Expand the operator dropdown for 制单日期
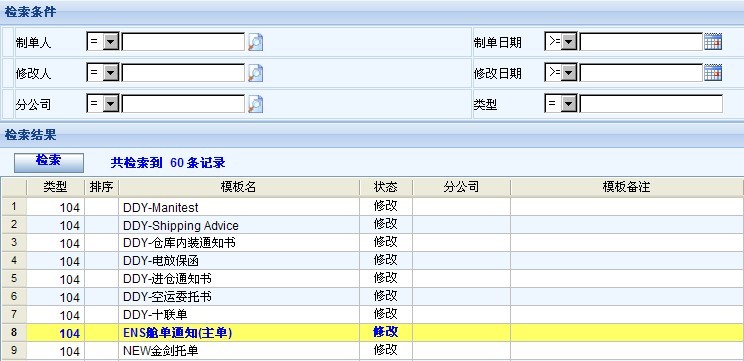Screen dimensions: 744x361 point(568,42)
